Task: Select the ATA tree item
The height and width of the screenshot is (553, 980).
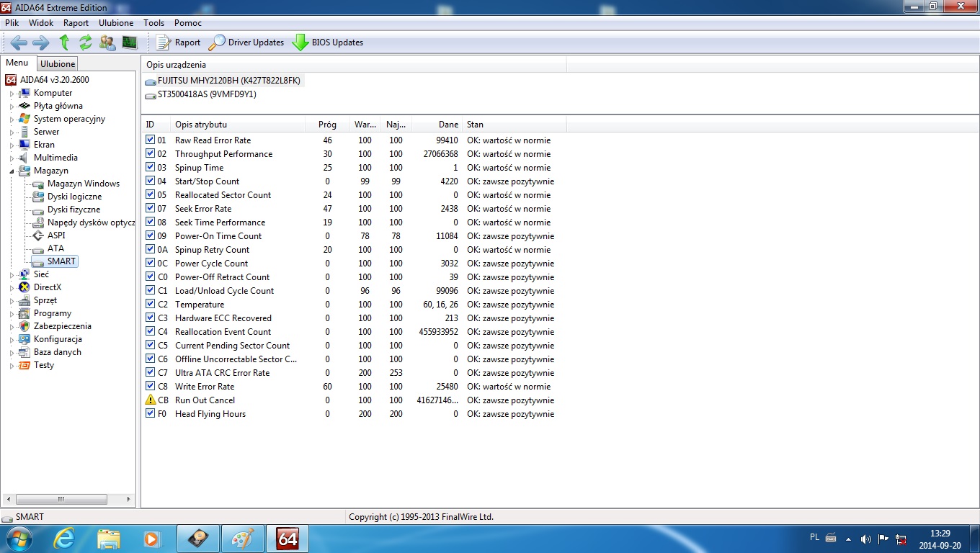Action: pyautogui.click(x=55, y=248)
